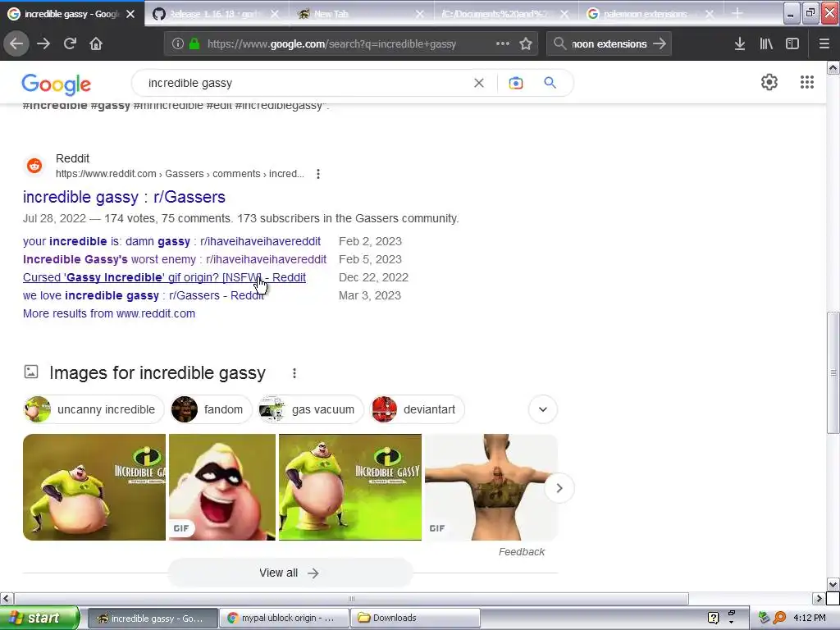
Task: Open the browser hamburger menu
Action: (x=824, y=44)
